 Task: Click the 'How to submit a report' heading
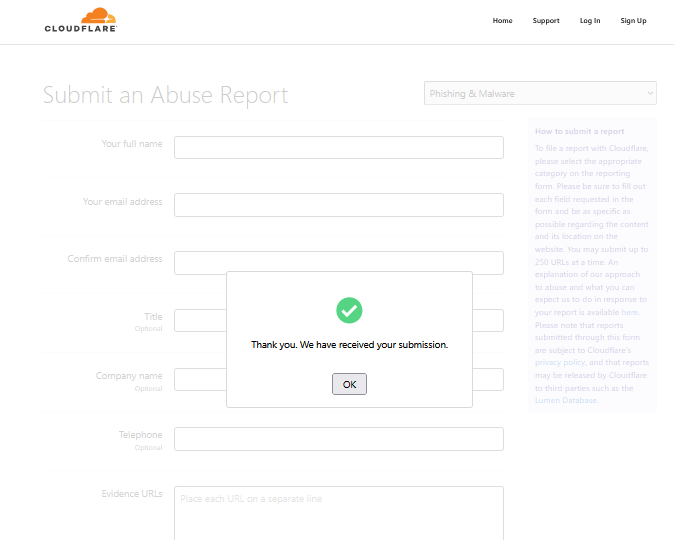tap(579, 131)
